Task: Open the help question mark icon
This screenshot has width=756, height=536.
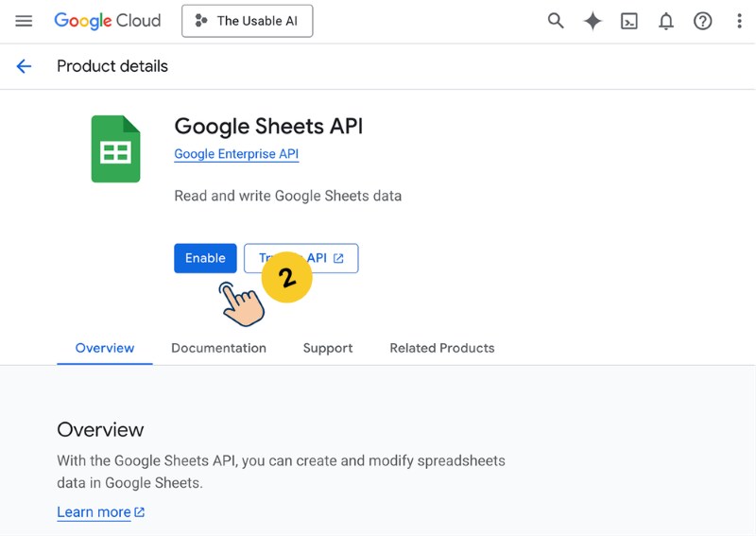Action: [702, 21]
